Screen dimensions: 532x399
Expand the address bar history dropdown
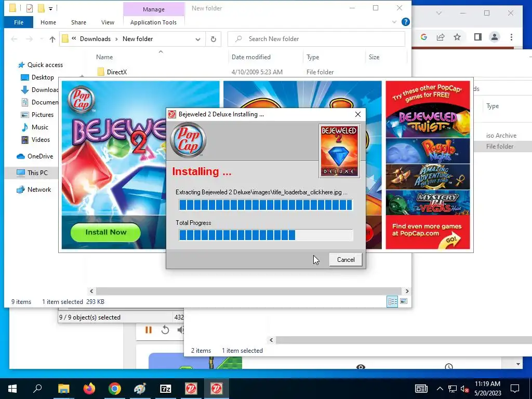coord(198,39)
